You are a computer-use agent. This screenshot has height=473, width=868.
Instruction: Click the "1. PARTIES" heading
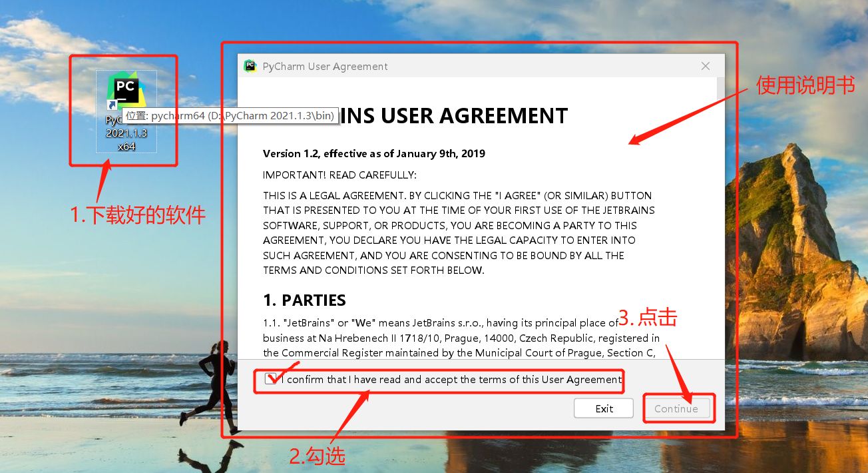coord(304,300)
